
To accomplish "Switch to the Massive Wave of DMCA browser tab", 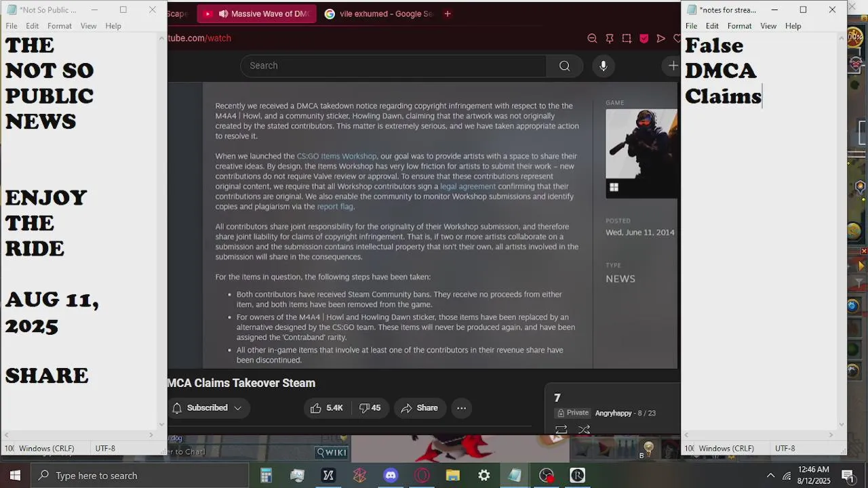I will tap(257, 14).
